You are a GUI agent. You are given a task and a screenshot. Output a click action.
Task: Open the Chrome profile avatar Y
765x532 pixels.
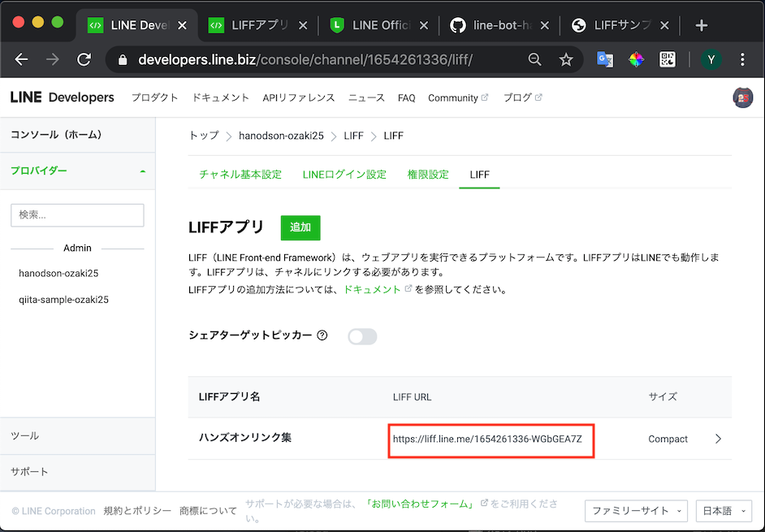click(711, 59)
